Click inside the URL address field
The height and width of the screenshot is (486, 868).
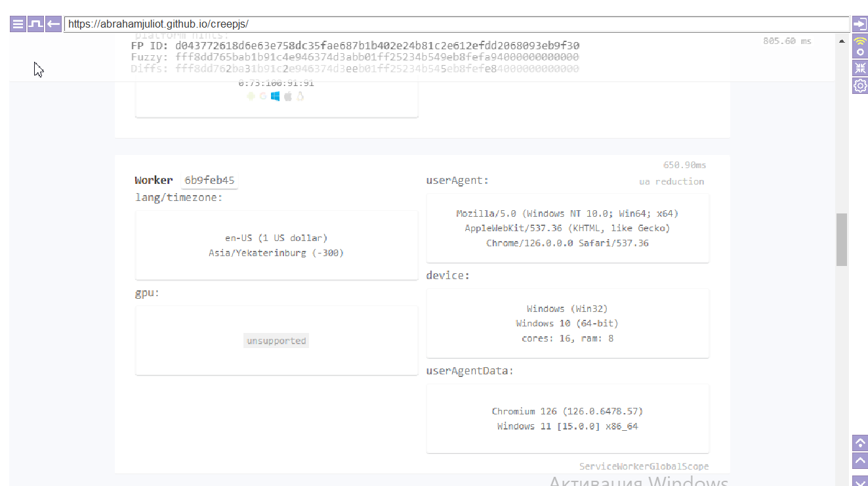pos(457,24)
